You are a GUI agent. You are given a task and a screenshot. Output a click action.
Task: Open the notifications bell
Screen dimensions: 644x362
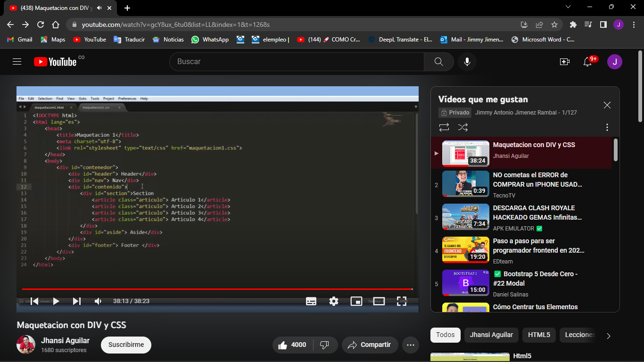tap(587, 62)
